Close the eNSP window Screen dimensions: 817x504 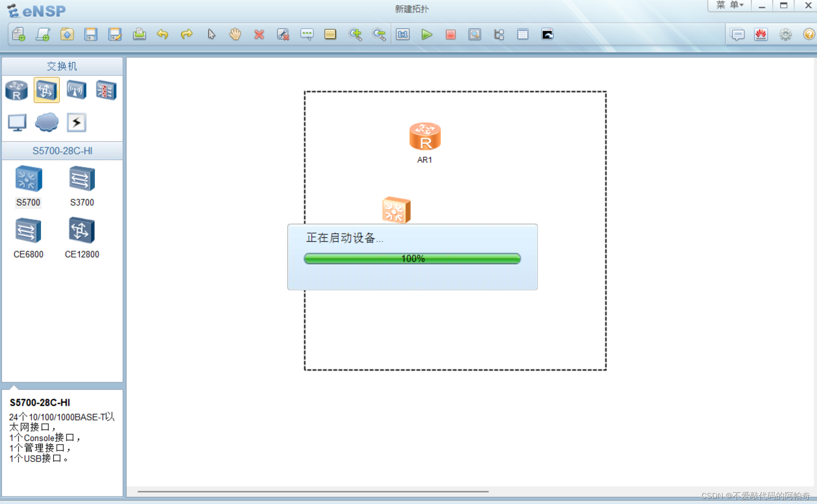point(807,6)
